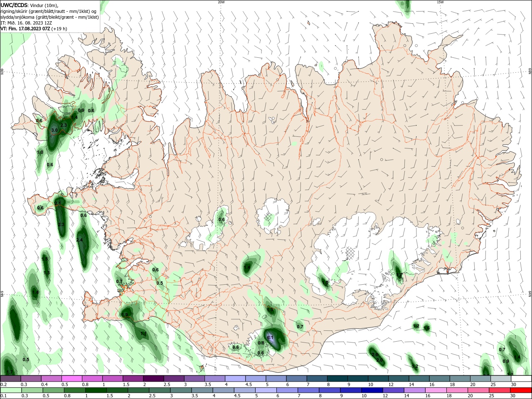532x399 pixels.
Task: Click dark teal swatch labeled 8 in upper legend
Action: click(337, 379)
